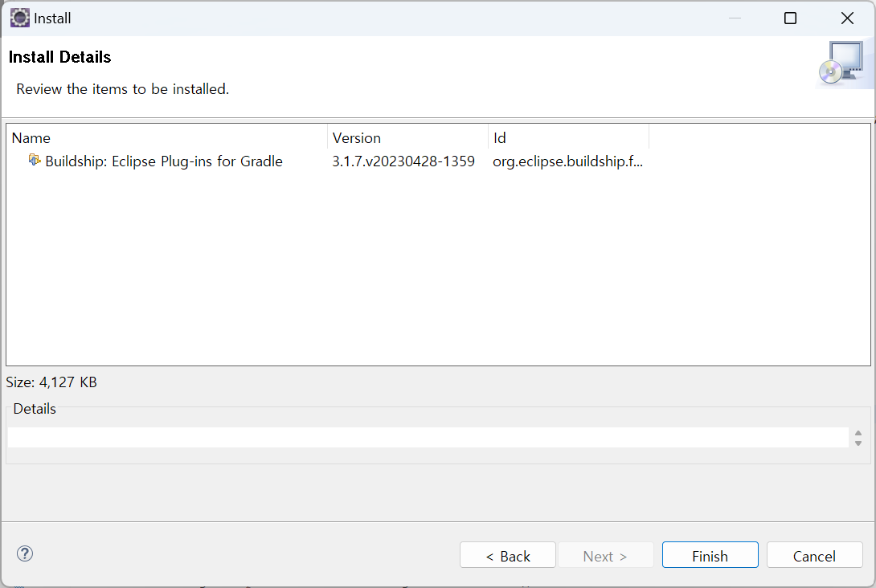Click the Buildship feature icon in the list
876x588 pixels.
[35, 161]
